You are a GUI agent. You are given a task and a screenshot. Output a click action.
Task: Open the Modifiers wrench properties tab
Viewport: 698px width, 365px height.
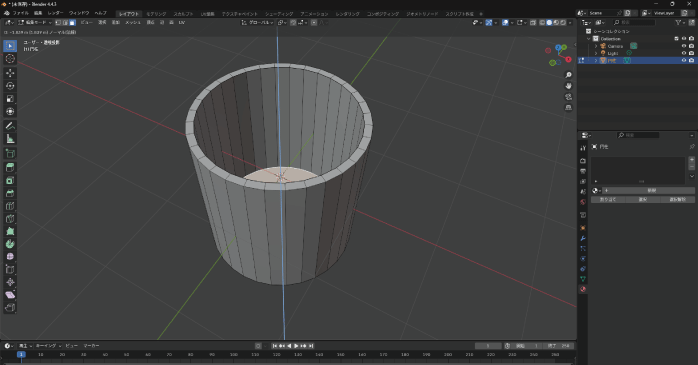[x=583, y=238]
